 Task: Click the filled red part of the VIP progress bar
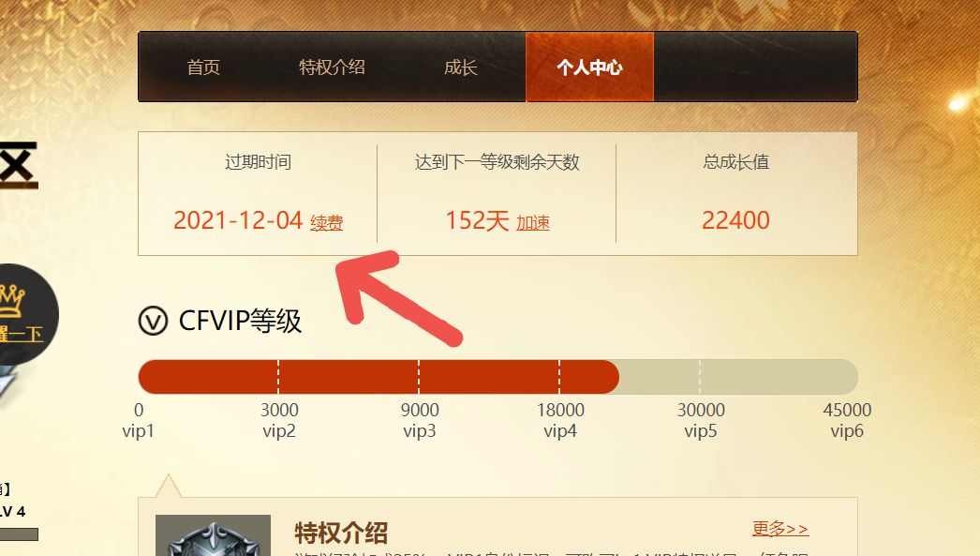[x=379, y=377]
